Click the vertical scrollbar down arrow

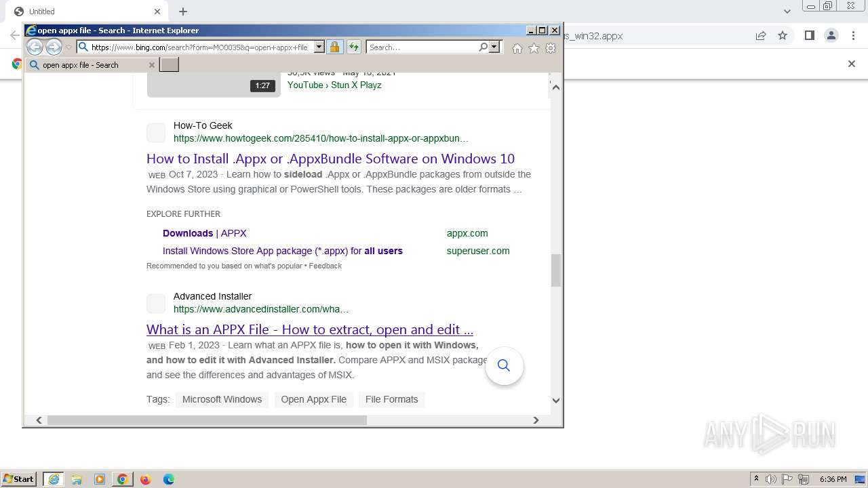click(x=555, y=400)
